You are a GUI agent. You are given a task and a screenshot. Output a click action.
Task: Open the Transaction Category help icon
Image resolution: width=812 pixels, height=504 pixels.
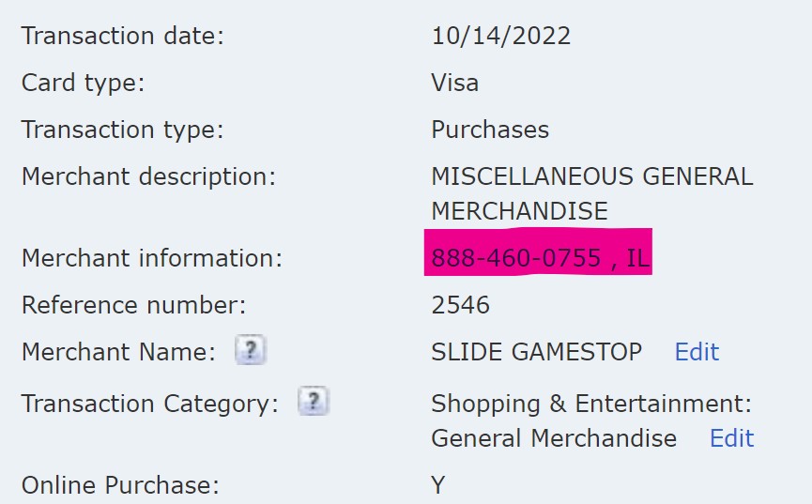(313, 403)
